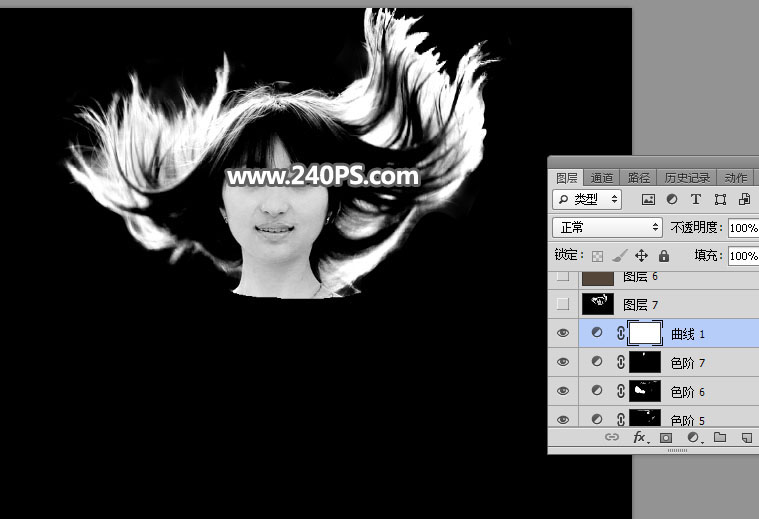
Task: Add a layer mask from bottom bar
Action: point(666,438)
